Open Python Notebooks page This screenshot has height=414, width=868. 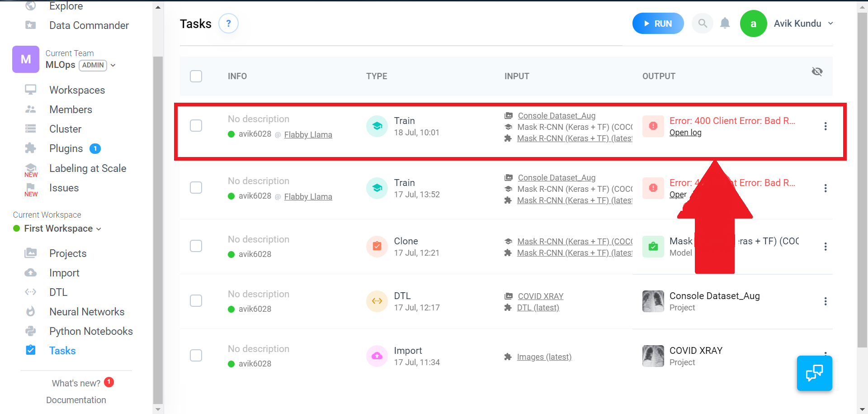click(x=91, y=331)
